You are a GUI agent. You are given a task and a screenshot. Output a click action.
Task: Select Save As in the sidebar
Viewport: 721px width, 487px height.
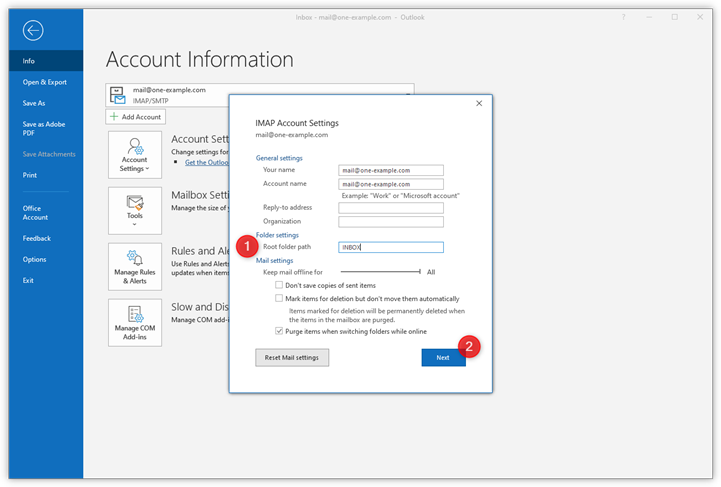point(34,103)
